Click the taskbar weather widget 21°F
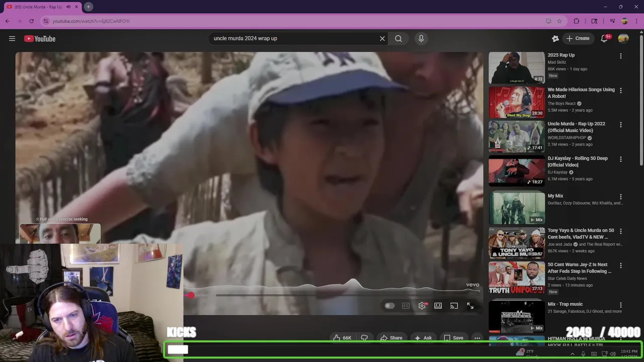Image resolution: width=644 pixels, height=362 pixels. click(527, 354)
